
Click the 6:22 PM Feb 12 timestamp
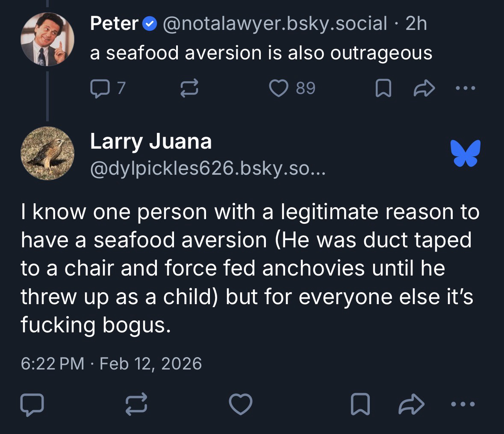(x=111, y=364)
